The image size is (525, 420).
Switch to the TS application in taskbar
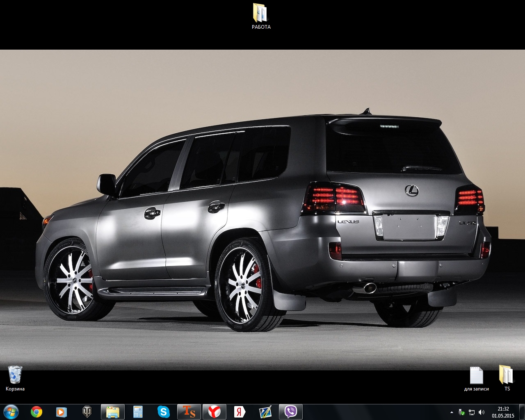189,411
